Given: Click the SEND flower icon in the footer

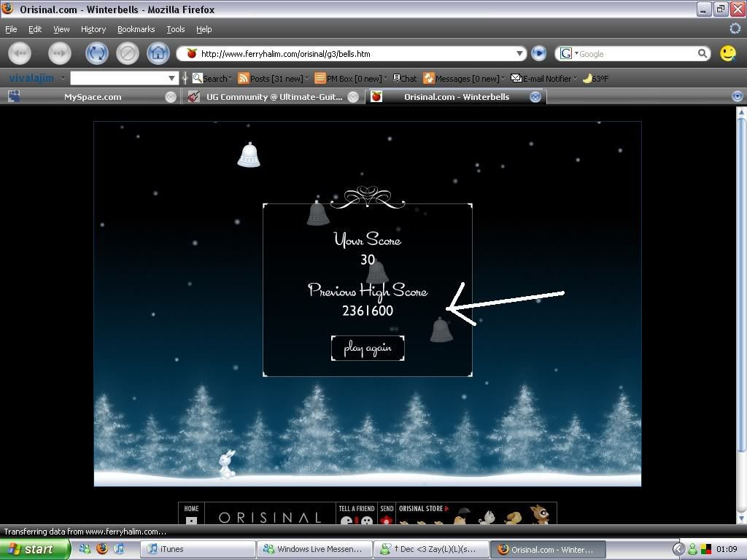Looking at the screenshot, I should pos(387,521).
